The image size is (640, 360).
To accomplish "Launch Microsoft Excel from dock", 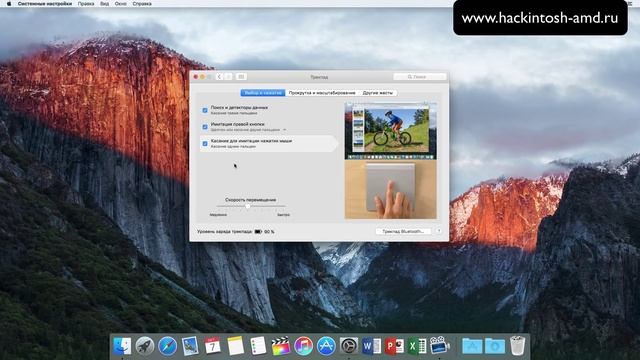I will (417, 346).
